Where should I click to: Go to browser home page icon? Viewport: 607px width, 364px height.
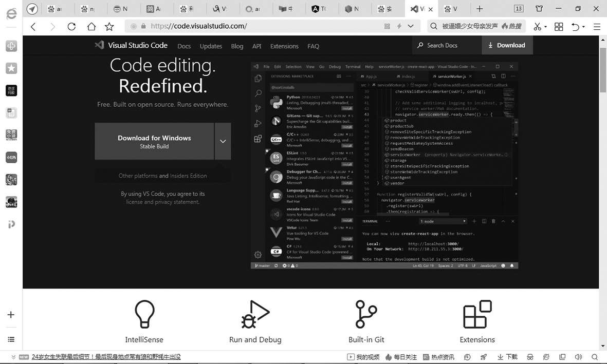coord(91,27)
